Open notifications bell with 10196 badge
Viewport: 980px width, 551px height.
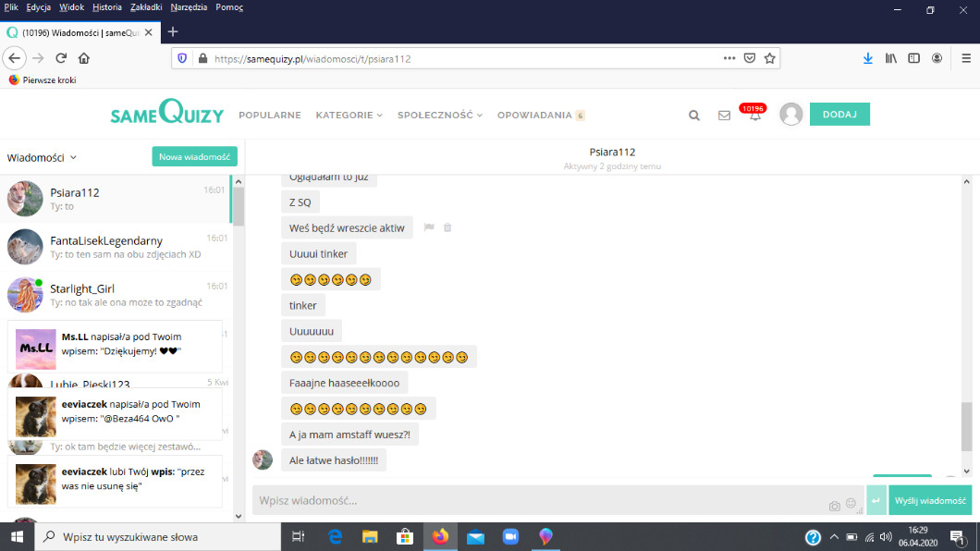tap(754, 115)
